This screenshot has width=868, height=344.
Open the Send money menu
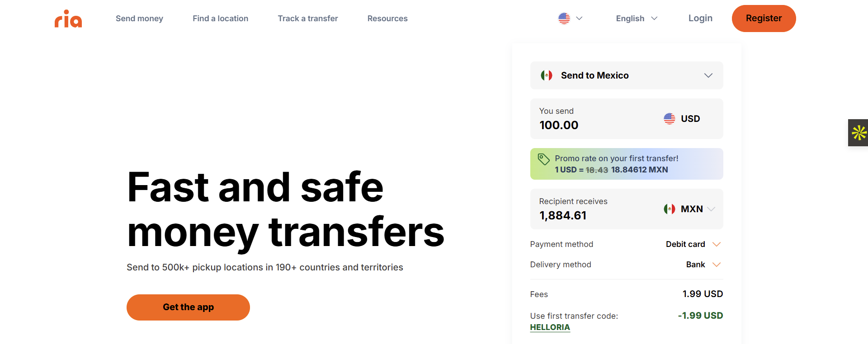pyautogui.click(x=139, y=19)
